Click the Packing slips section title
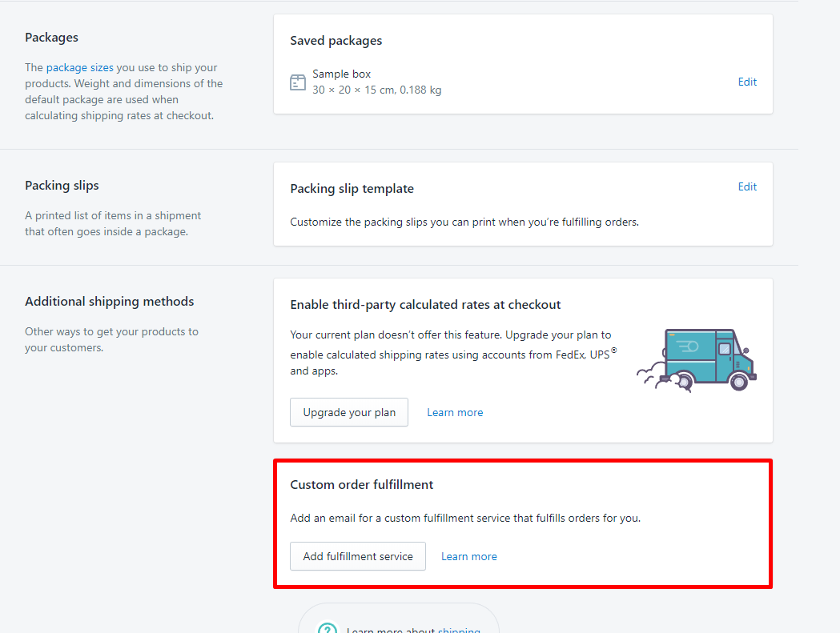Image resolution: width=840 pixels, height=633 pixels. pos(62,186)
